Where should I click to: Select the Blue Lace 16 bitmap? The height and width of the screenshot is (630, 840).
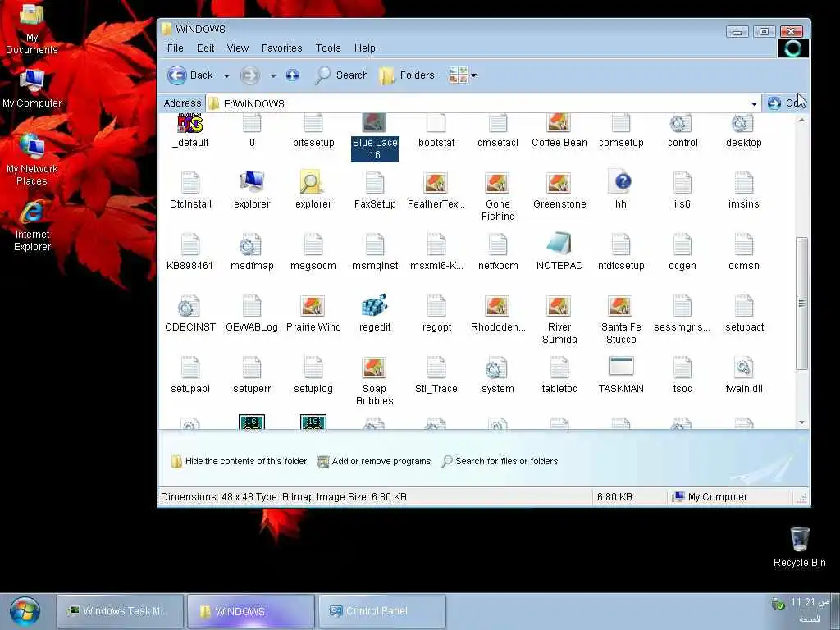[375, 138]
